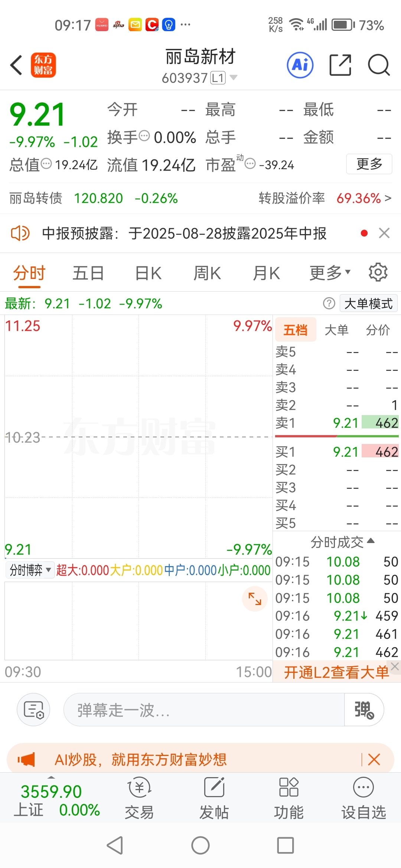Tap the help question mark icon
This screenshot has height=868, width=401.
pyautogui.click(x=329, y=303)
